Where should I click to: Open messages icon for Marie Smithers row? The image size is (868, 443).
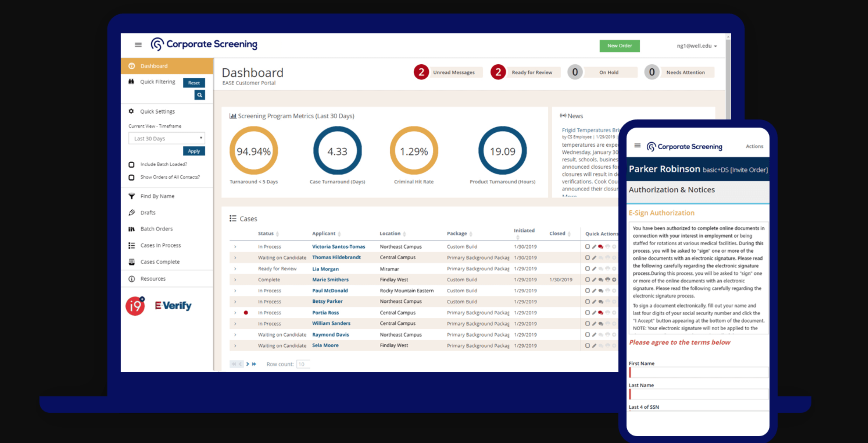601,280
